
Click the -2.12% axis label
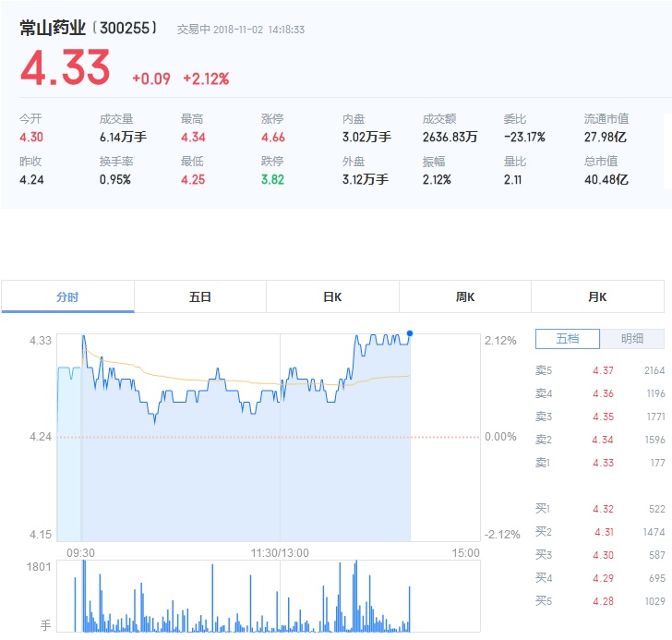(x=502, y=535)
